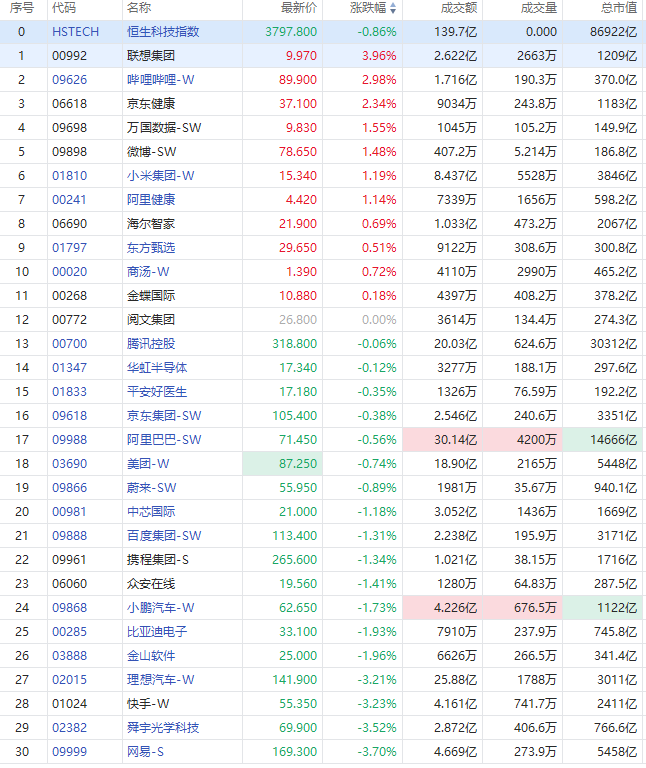This screenshot has width=646, height=768.
Task: Click the 代码 column header
Action: (64, 8)
